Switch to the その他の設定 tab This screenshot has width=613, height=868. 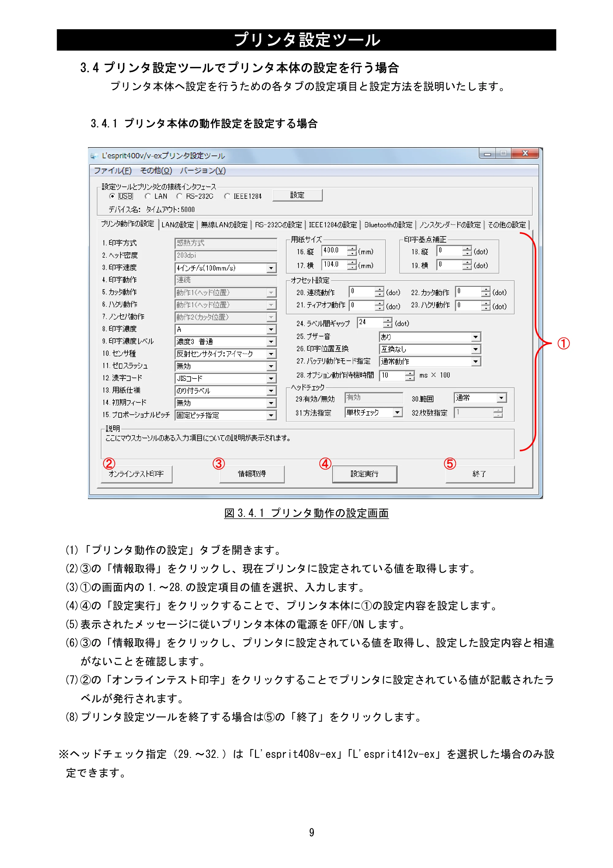[x=506, y=225]
